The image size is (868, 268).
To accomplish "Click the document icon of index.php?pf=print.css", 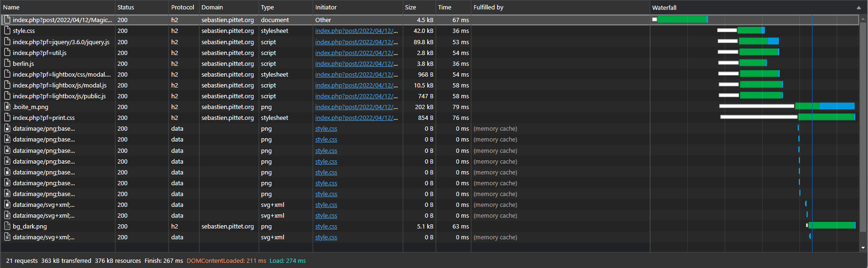I will click(x=7, y=118).
